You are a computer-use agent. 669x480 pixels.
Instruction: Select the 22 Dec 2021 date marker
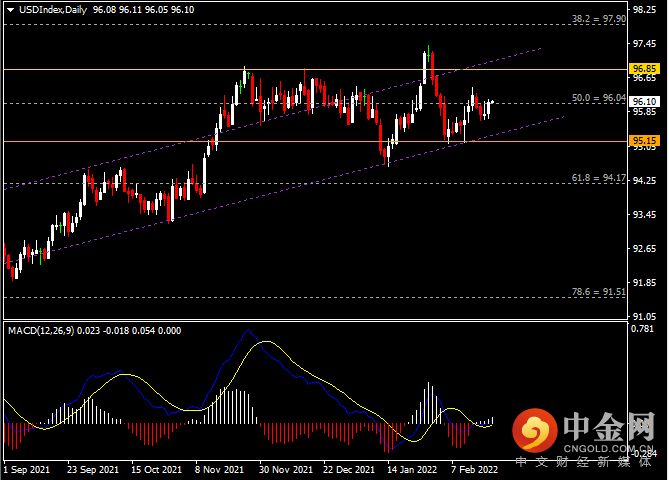[349, 470]
